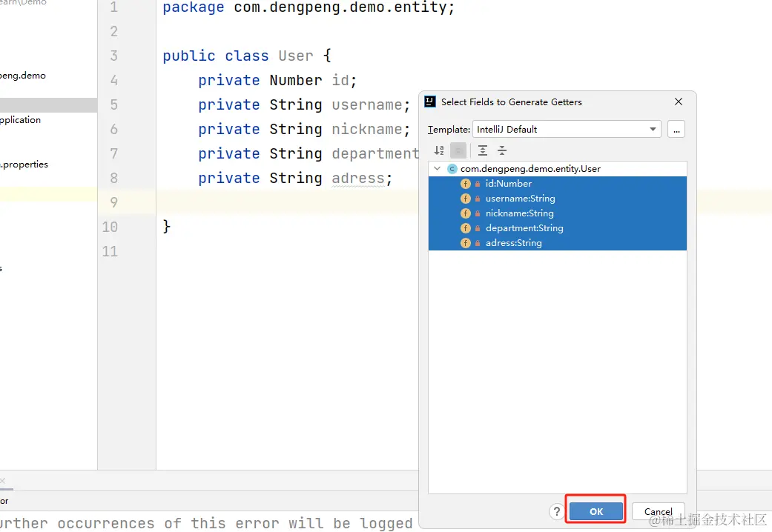Cancel the Generate Getters dialog

click(659, 511)
